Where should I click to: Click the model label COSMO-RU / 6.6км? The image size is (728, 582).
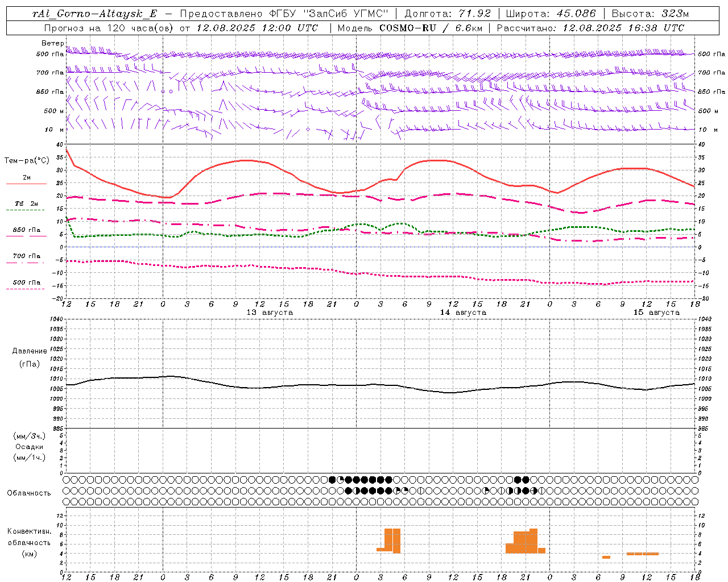click(430, 28)
